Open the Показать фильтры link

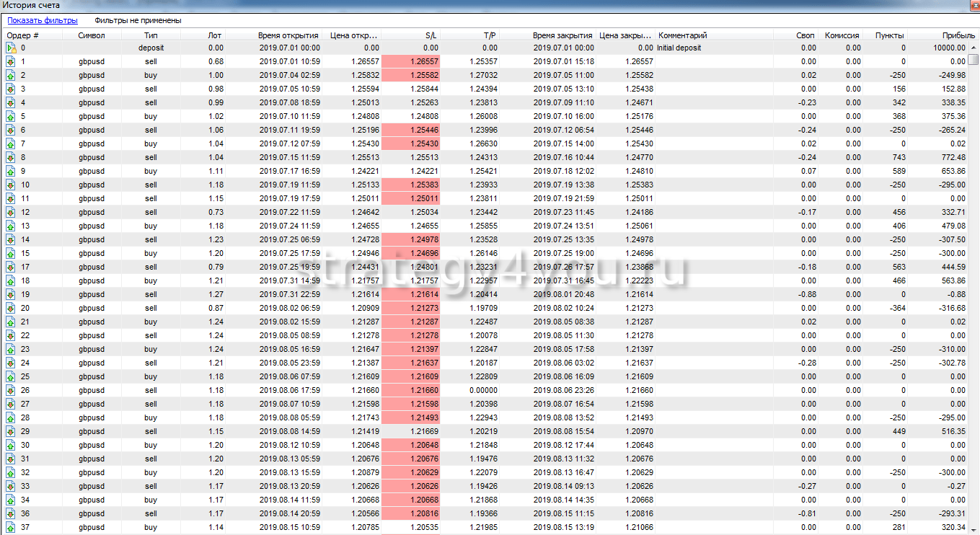point(43,21)
